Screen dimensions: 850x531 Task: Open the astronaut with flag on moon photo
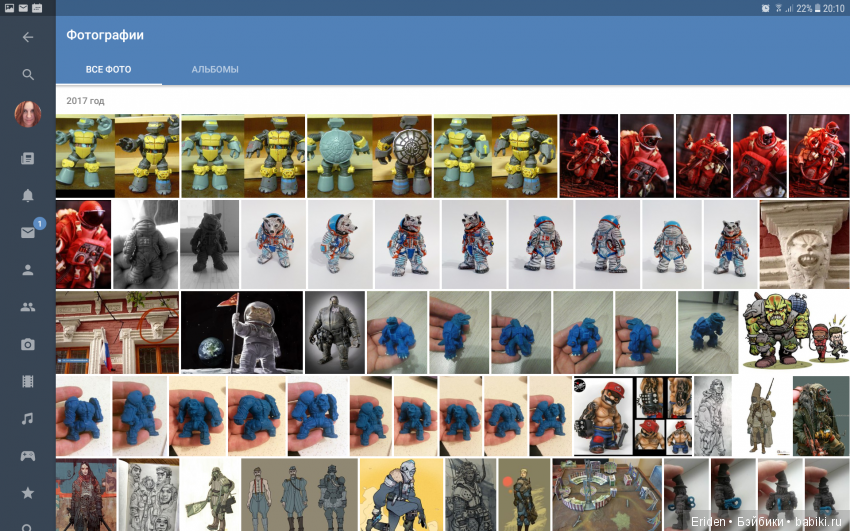(x=242, y=332)
